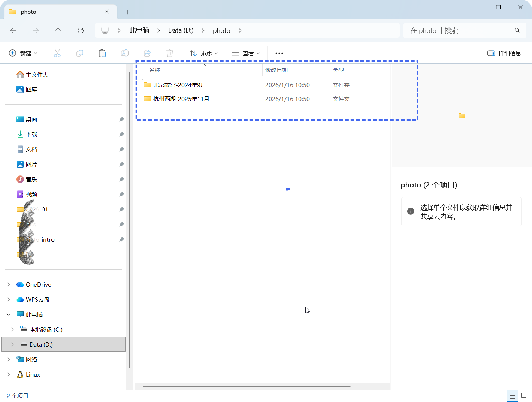Toggle the 详细信息 details pane

tap(504, 53)
